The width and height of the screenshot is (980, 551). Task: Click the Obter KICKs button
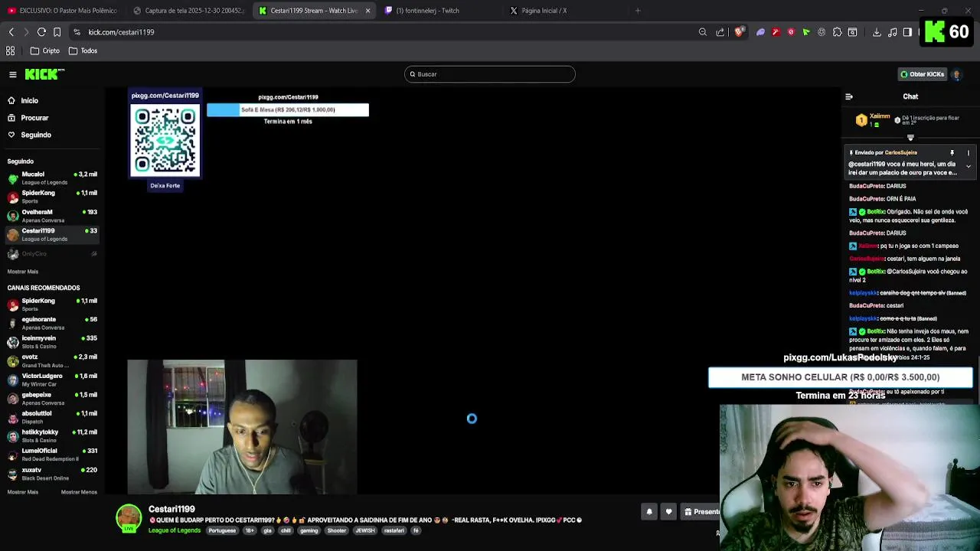922,74
